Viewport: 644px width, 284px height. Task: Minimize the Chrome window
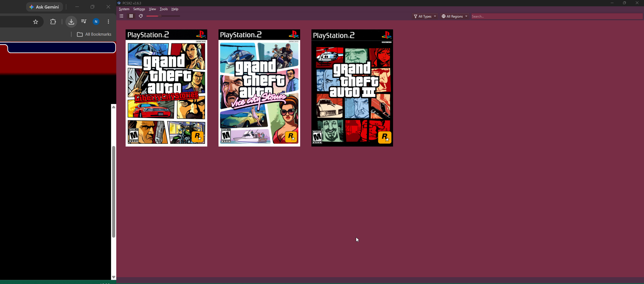tap(77, 7)
